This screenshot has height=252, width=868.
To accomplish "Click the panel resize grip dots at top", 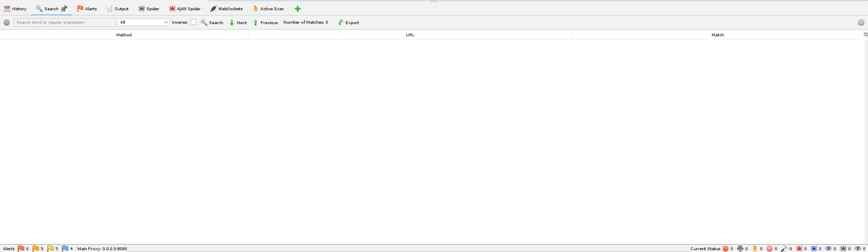I will click(x=434, y=1).
